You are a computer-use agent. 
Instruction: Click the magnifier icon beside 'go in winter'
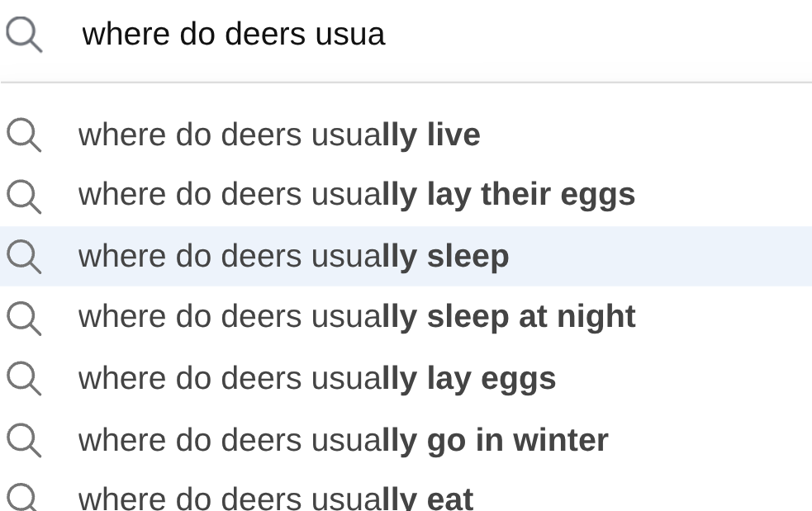(24, 440)
